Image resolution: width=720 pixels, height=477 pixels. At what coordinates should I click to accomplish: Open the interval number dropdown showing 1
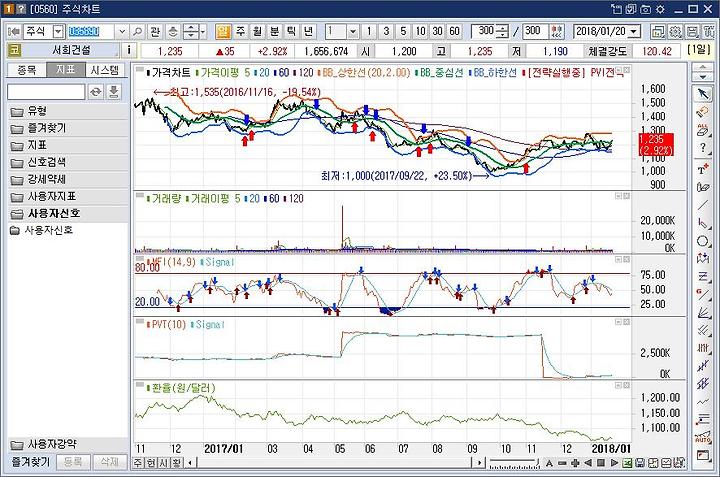353,32
